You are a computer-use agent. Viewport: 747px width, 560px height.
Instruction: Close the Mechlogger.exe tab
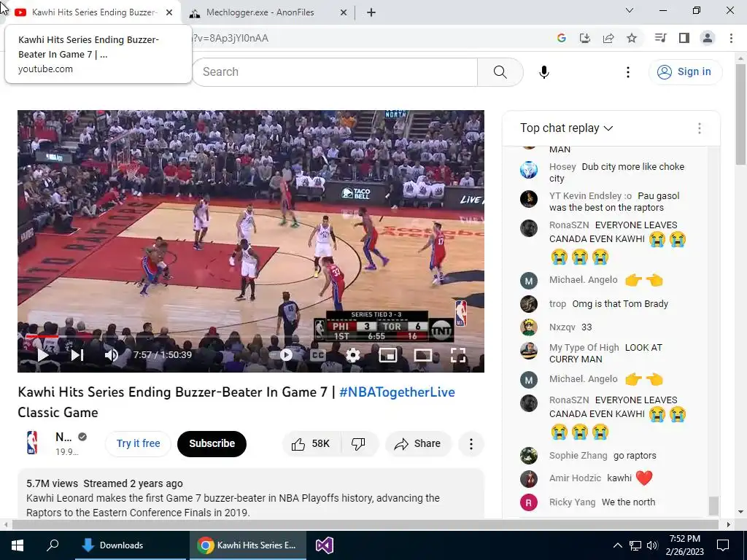[x=344, y=13]
